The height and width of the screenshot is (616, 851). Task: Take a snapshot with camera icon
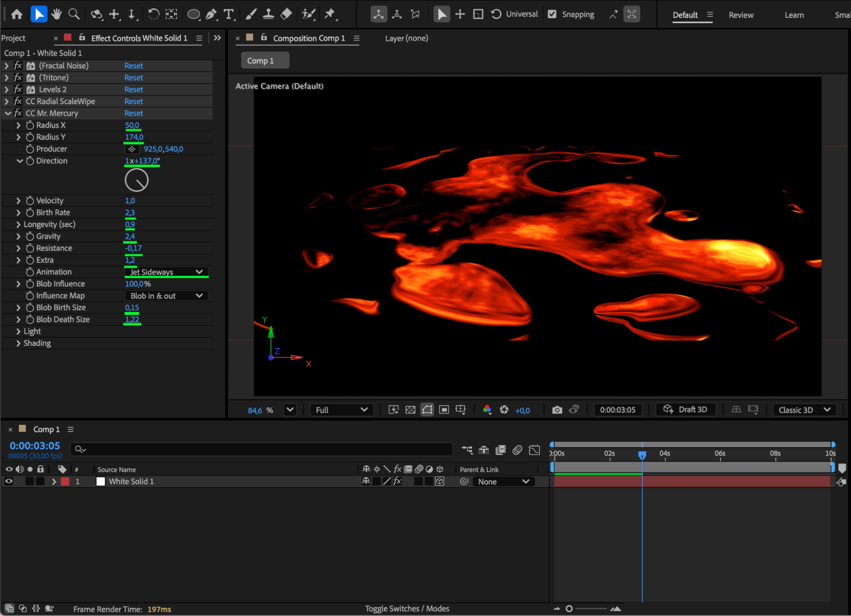pyautogui.click(x=557, y=410)
